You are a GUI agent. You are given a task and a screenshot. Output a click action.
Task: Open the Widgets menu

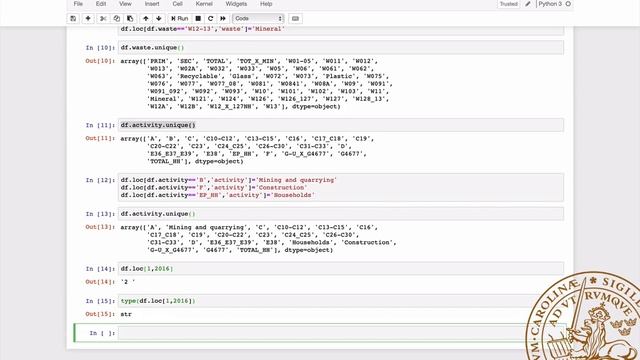coord(236,4)
